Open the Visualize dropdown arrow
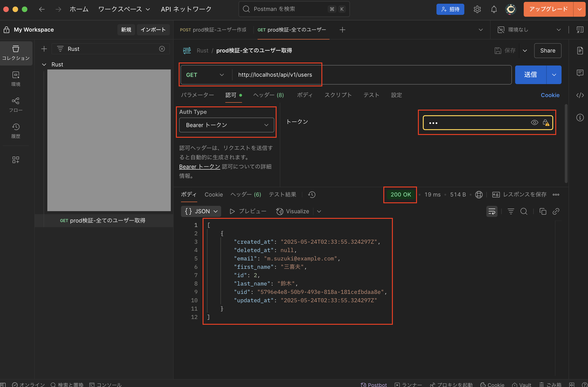 tap(319, 211)
